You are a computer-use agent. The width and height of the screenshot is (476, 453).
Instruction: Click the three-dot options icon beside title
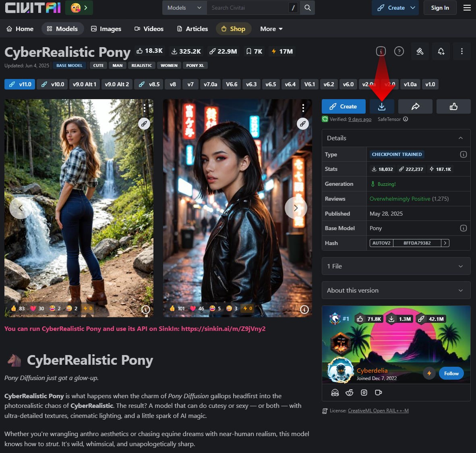462,51
